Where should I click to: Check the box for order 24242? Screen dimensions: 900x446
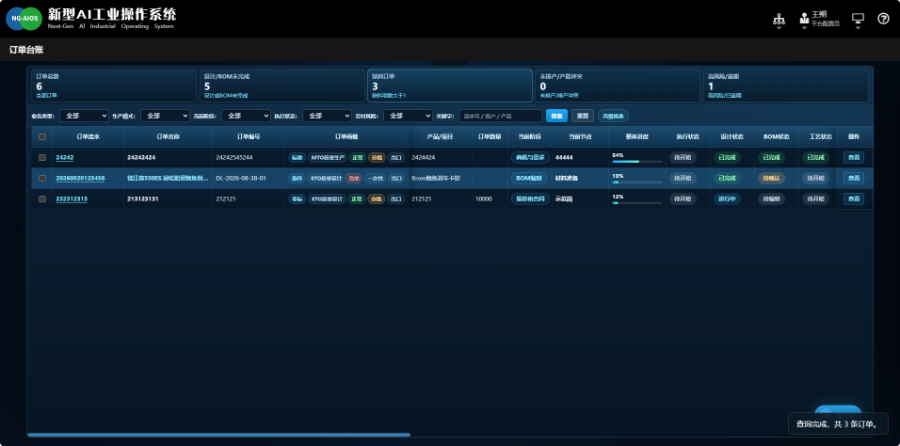point(42,157)
